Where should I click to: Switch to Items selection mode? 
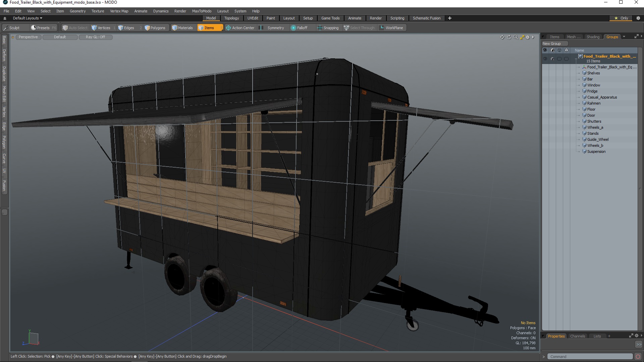210,28
